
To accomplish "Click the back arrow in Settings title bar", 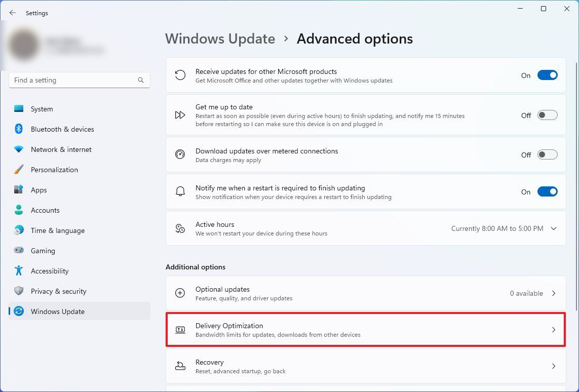I will [x=13, y=13].
